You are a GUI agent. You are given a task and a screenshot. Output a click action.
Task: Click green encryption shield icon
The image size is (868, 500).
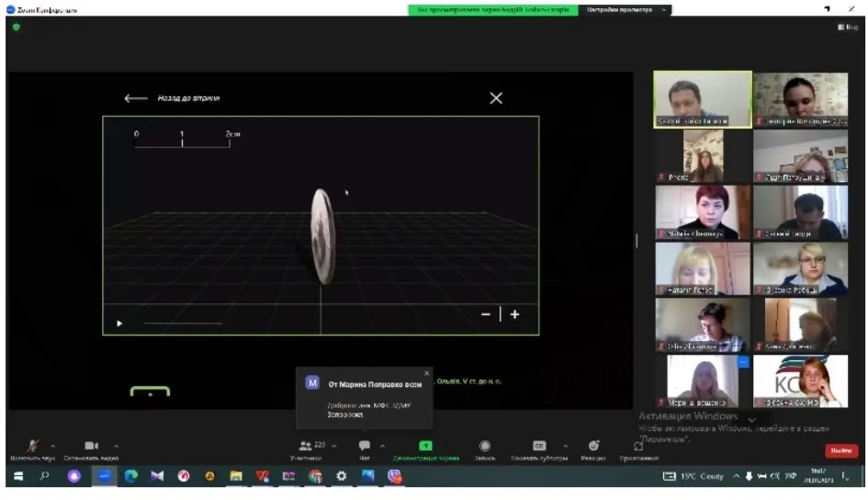tap(16, 27)
